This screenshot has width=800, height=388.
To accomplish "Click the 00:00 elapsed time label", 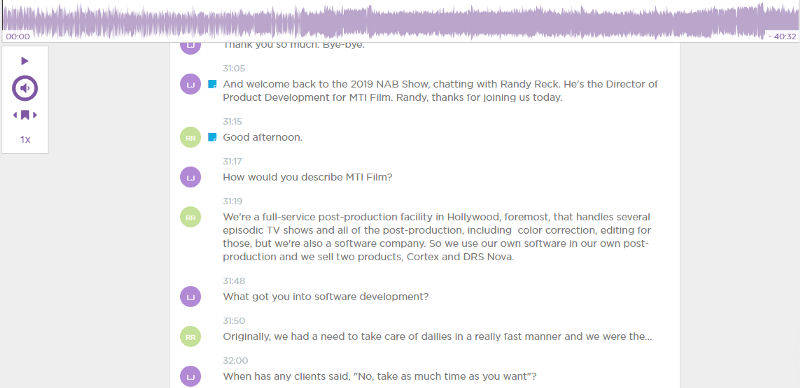I will pos(17,36).
